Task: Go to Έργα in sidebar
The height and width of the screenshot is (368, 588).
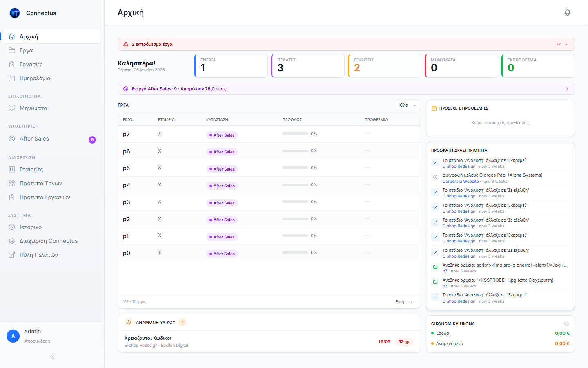Action: (x=52, y=50)
